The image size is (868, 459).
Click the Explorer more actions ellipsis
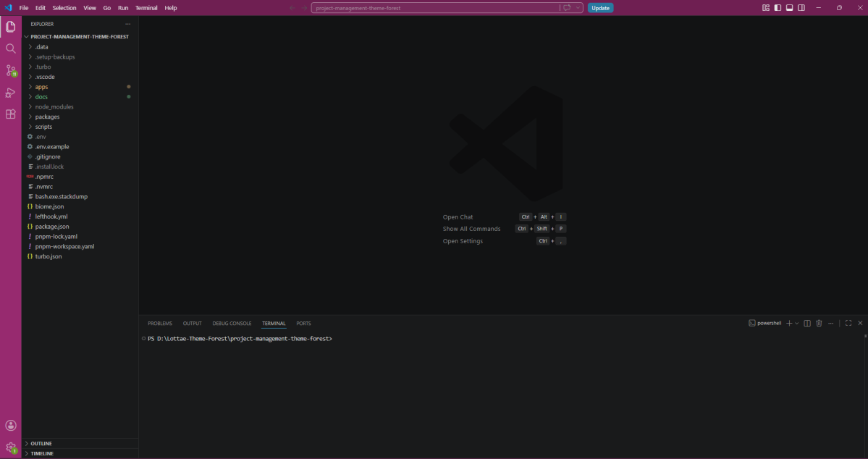128,25
